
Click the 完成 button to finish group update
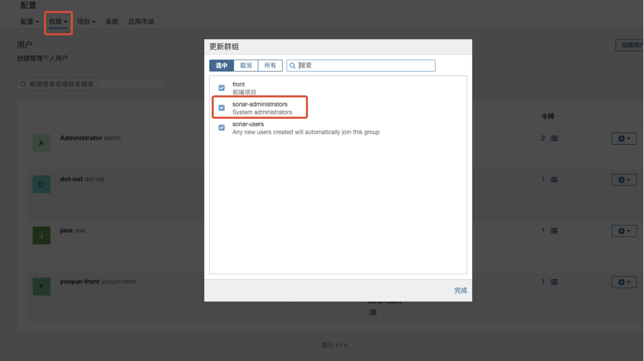tap(460, 290)
